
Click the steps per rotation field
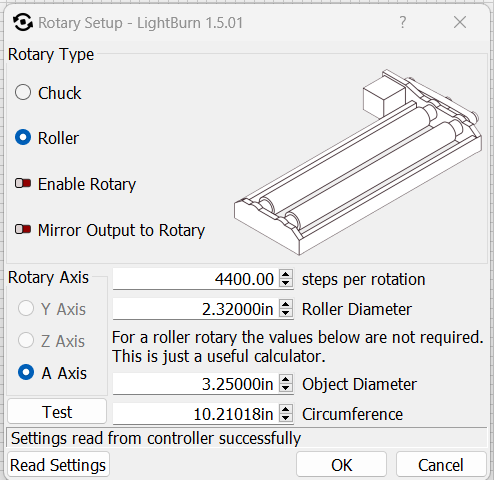click(195, 279)
